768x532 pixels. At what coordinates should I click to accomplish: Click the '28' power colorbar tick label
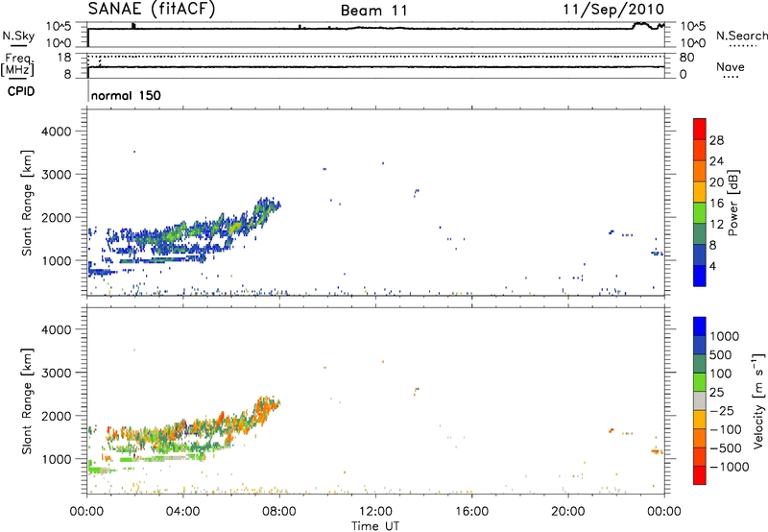click(716, 140)
